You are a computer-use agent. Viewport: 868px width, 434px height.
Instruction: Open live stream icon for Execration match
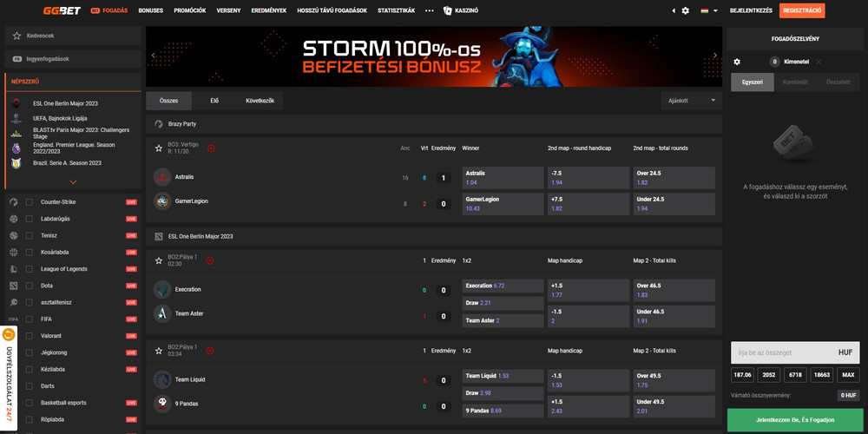[211, 260]
